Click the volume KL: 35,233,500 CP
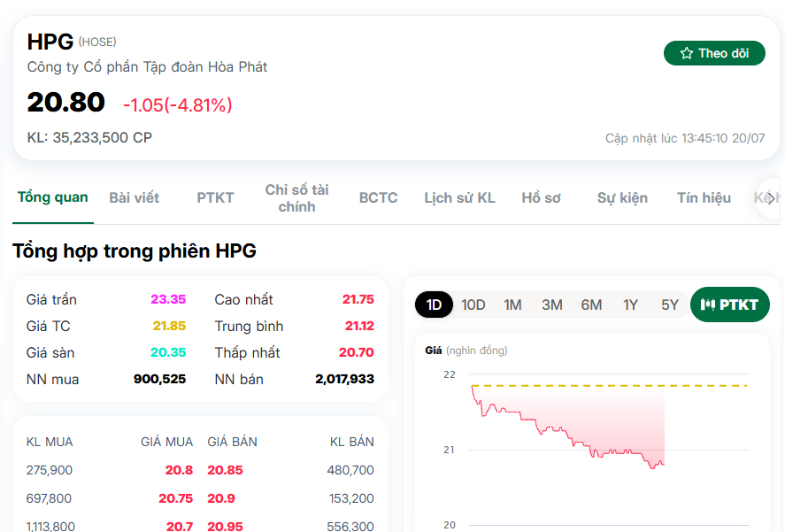Image resolution: width=785 pixels, height=532 pixels. coord(89,137)
